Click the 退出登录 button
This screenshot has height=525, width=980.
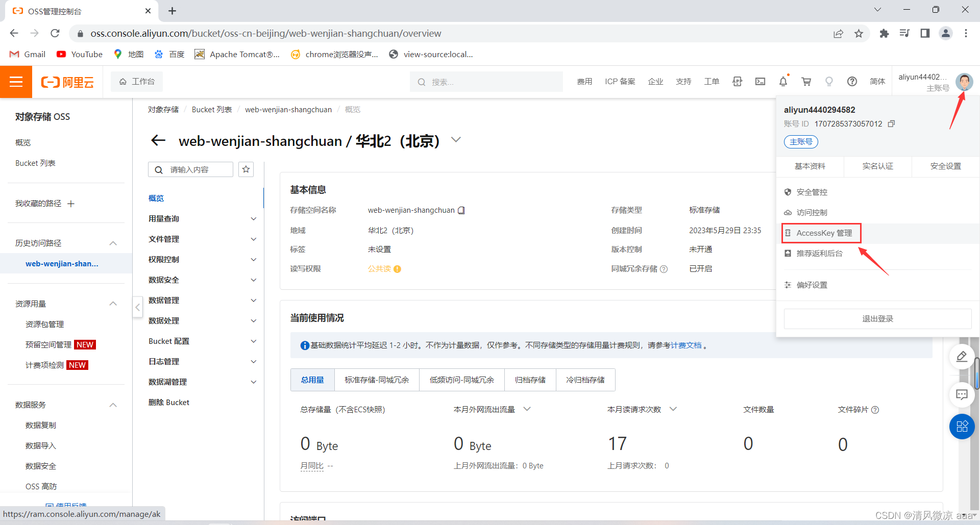(878, 319)
